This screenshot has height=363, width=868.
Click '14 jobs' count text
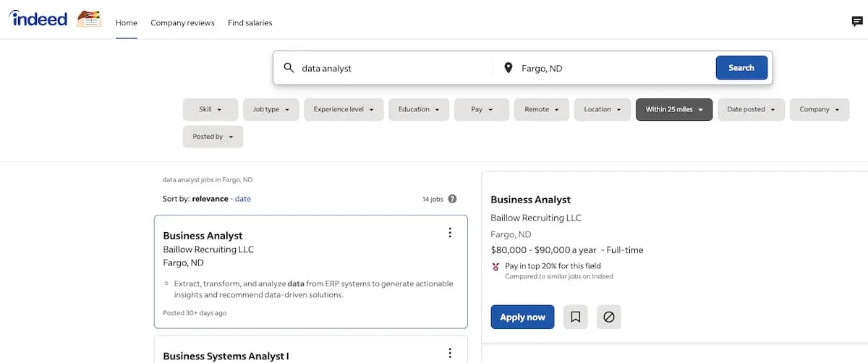pos(433,199)
